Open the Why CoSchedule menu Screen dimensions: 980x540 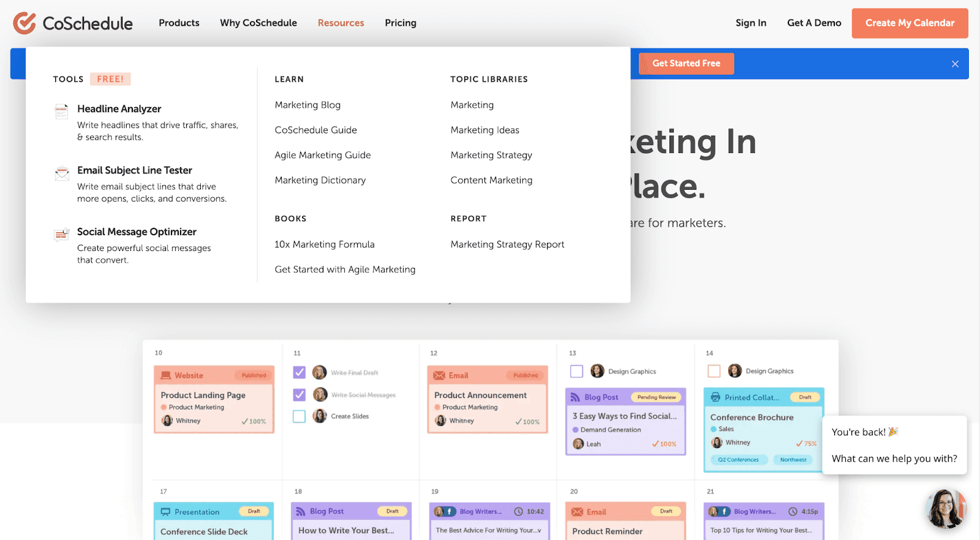258,23
